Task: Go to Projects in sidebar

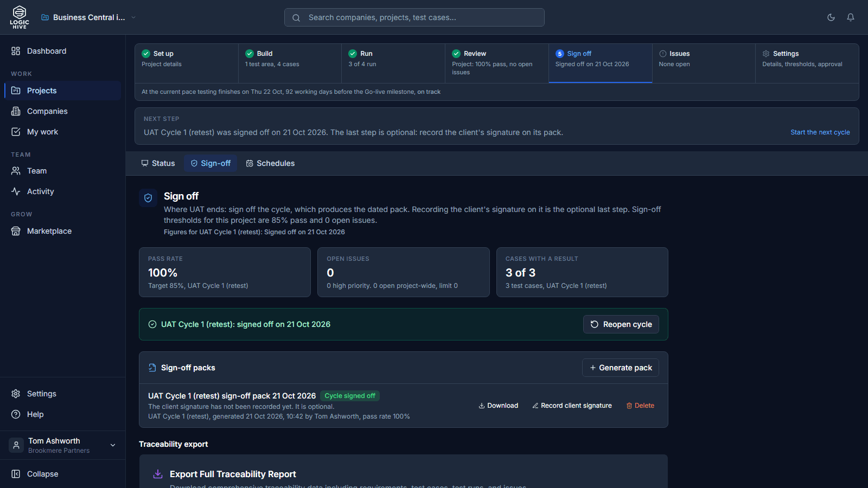Action: [x=62, y=91]
